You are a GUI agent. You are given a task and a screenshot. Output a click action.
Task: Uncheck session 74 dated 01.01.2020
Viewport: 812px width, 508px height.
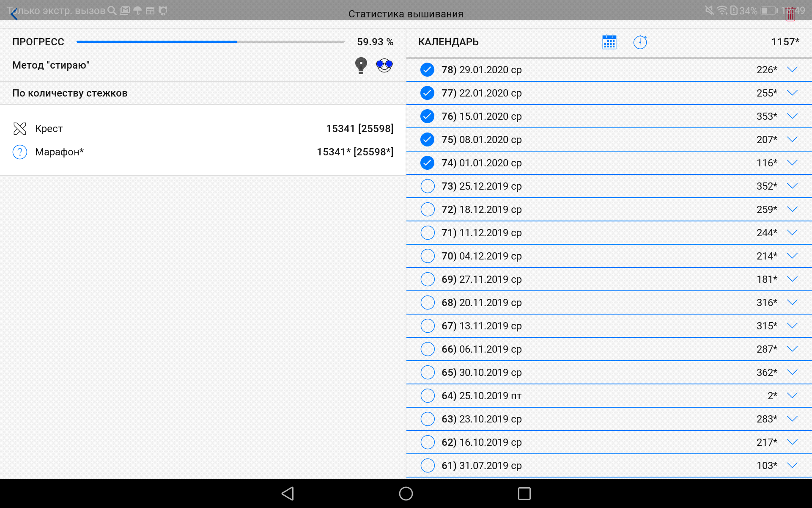tap(427, 163)
